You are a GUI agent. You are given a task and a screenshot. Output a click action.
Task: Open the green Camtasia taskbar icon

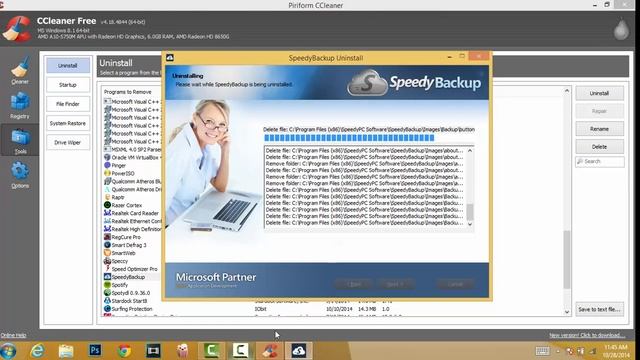pos(211,351)
